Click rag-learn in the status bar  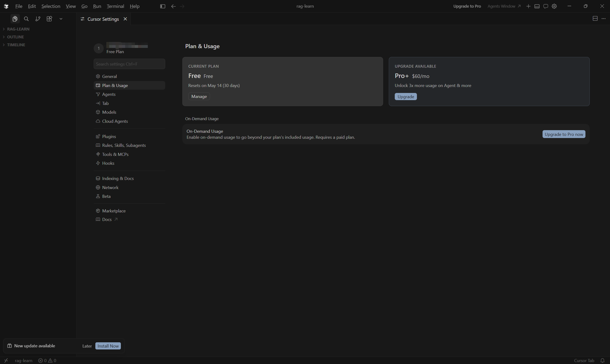point(24,360)
